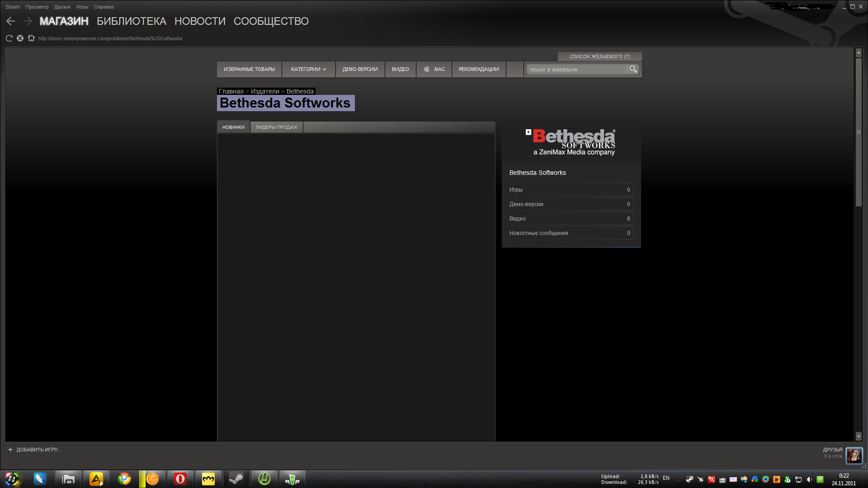Image resolution: width=868 pixels, height=488 pixels.
Task: Go to store home via house icon
Action: [x=31, y=38]
